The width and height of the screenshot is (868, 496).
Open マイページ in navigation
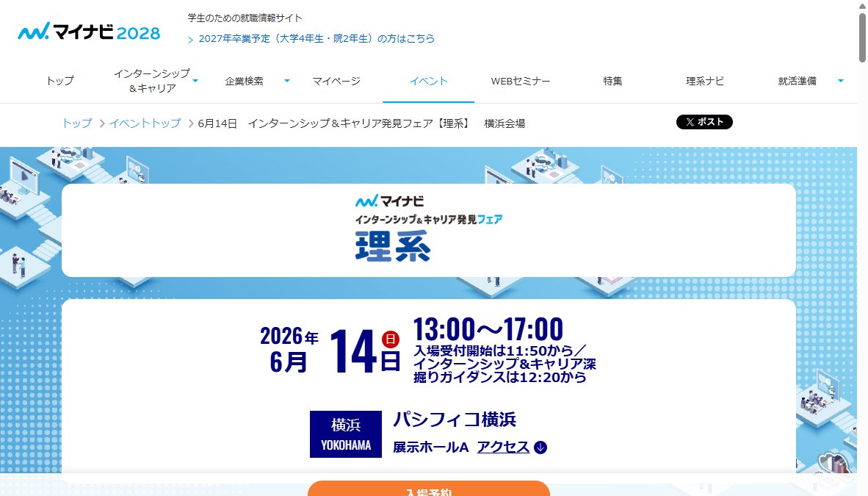coord(336,81)
